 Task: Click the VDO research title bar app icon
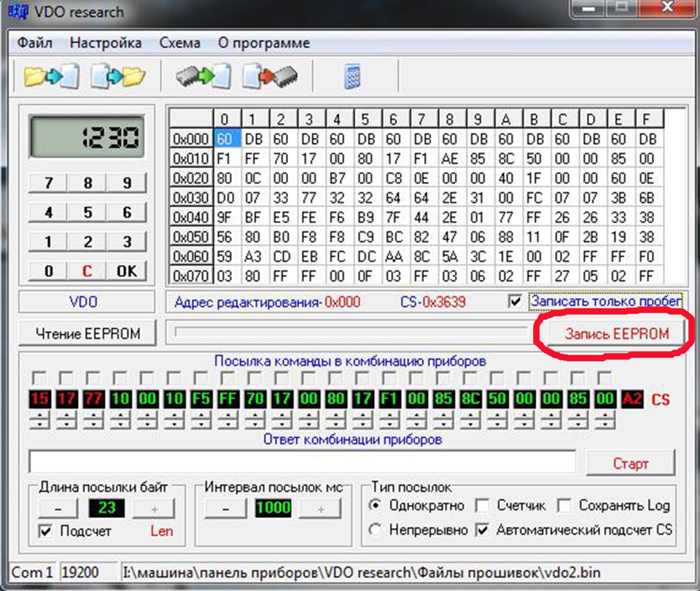pyautogui.click(x=17, y=11)
